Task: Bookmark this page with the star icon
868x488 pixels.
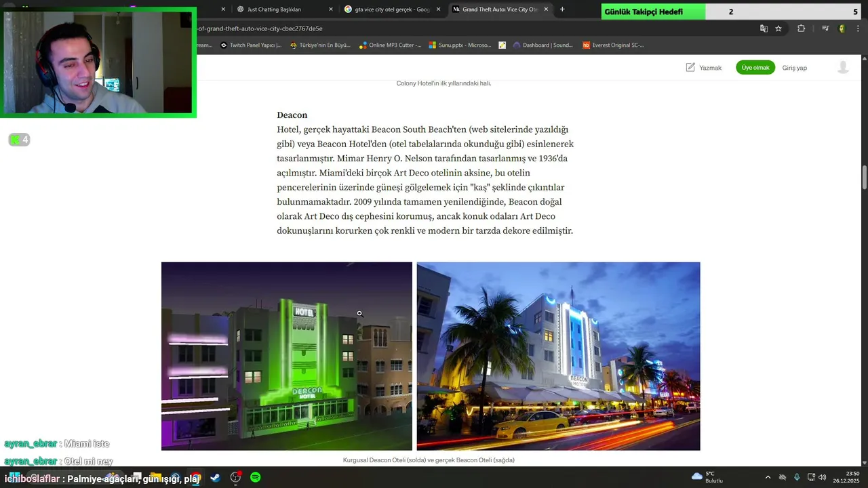Action: 778,28
